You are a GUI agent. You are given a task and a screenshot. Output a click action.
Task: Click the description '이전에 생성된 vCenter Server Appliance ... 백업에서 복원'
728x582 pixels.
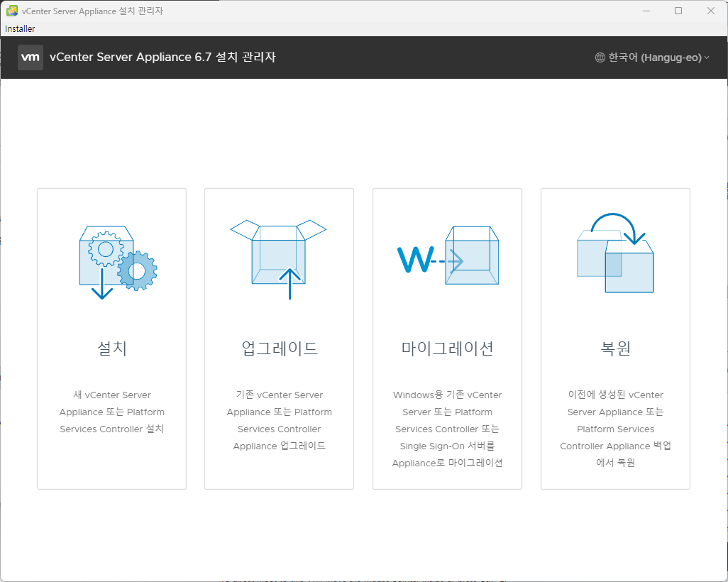tap(616, 429)
